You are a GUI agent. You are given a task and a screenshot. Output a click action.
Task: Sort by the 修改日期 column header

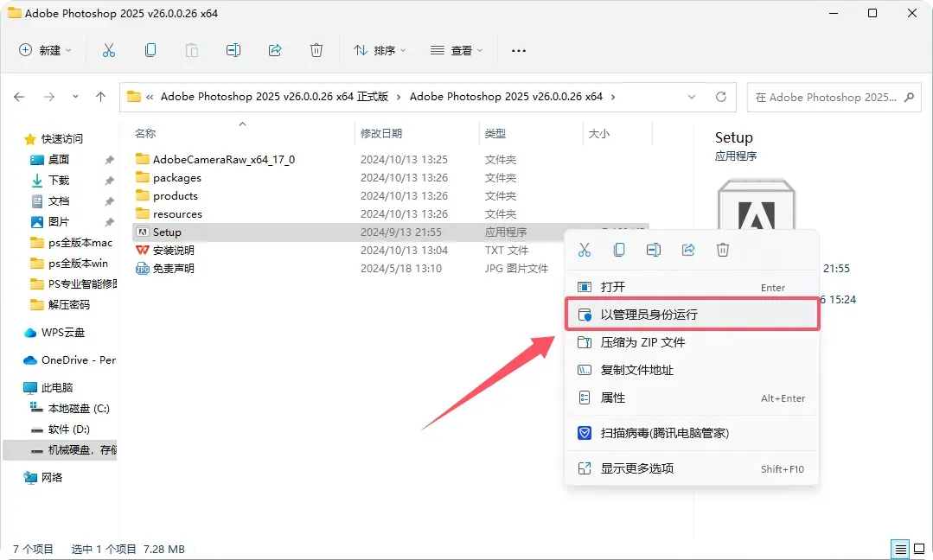[x=380, y=134]
